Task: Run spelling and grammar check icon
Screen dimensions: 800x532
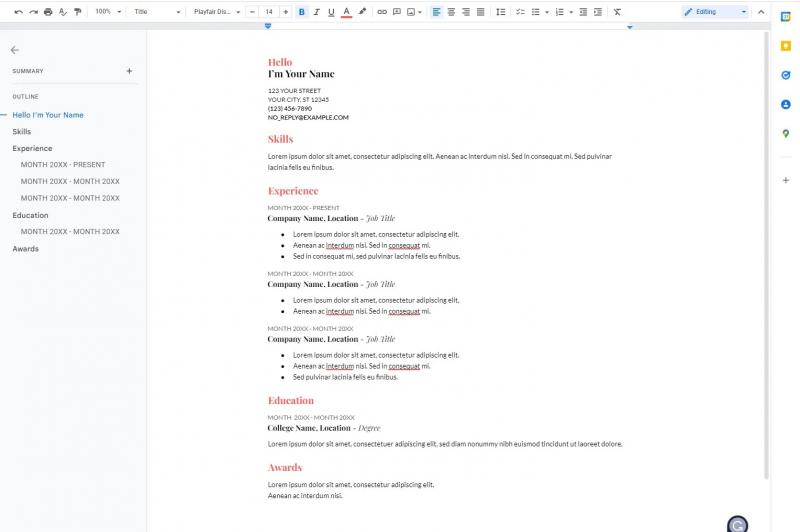Action: tap(63, 12)
